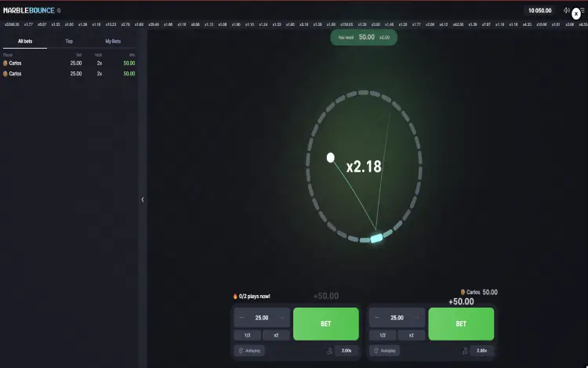Image resolution: width=588 pixels, height=368 pixels.
Task: Click the fire icon beside 0/2 plays now!
Action: pos(235,297)
